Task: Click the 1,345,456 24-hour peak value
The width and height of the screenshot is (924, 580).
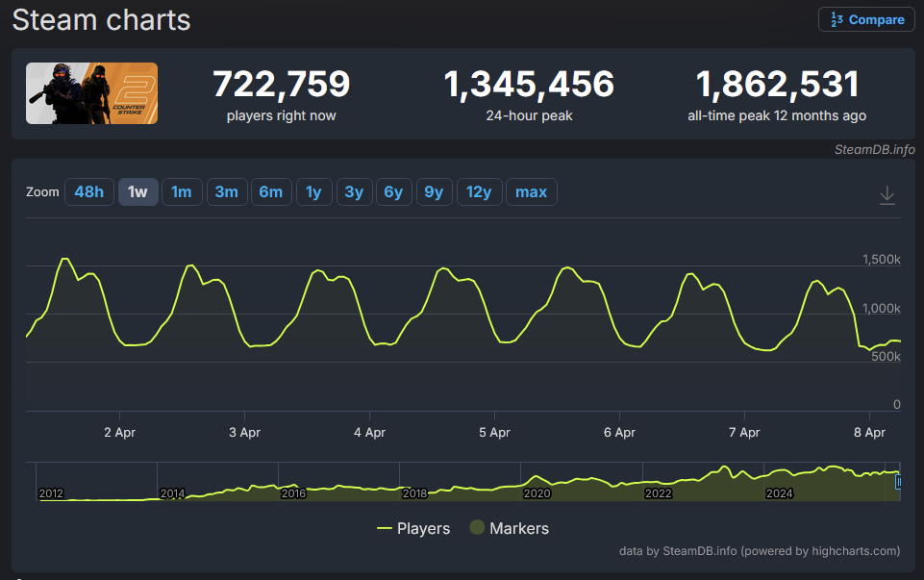Action: (529, 84)
